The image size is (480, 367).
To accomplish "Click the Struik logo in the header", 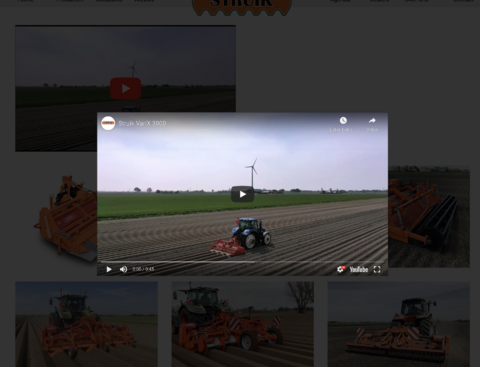I will click(x=242, y=7).
